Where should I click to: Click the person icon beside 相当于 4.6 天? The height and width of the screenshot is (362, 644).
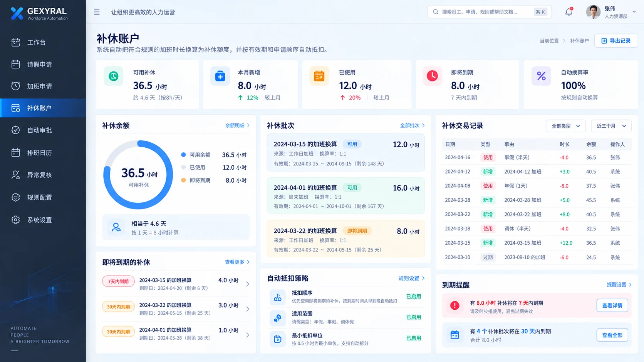[x=116, y=227]
